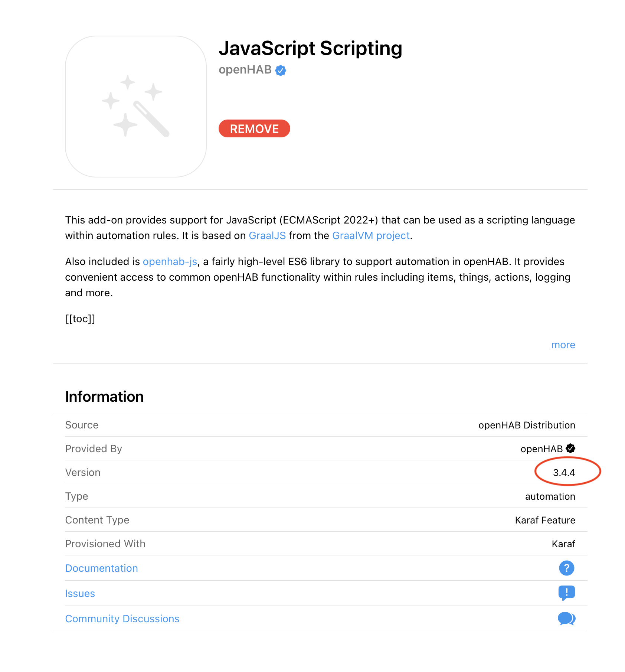This screenshot has height=672, width=625.
Task: Click the openHAB Distribution source value
Action: 527,425
